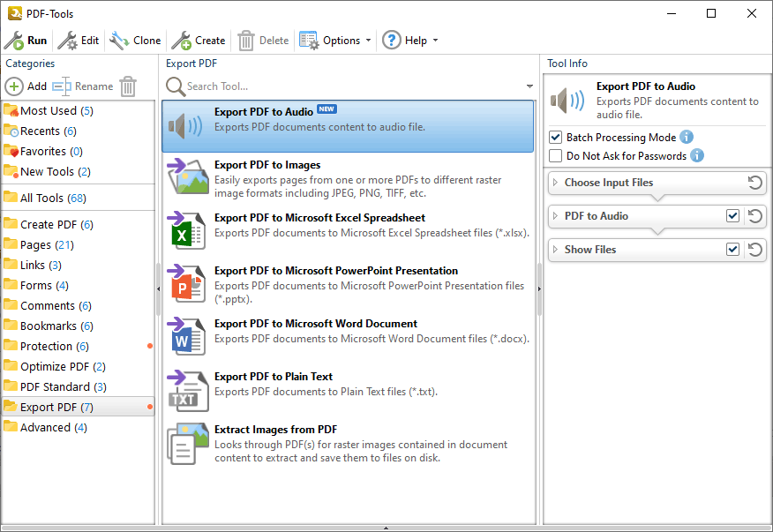The height and width of the screenshot is (532, 773).
Task: Open Favorites category
Action: click(x=78, y=151)
